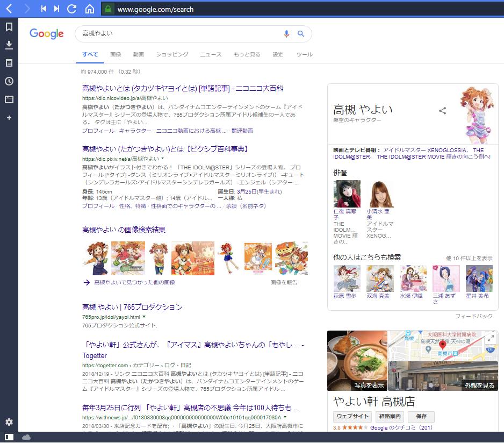Image resolution: width=504 pixels, height=443 pixels.
Task: Click the ウェブサイト button for やよい軒
Action: point(352,416)
